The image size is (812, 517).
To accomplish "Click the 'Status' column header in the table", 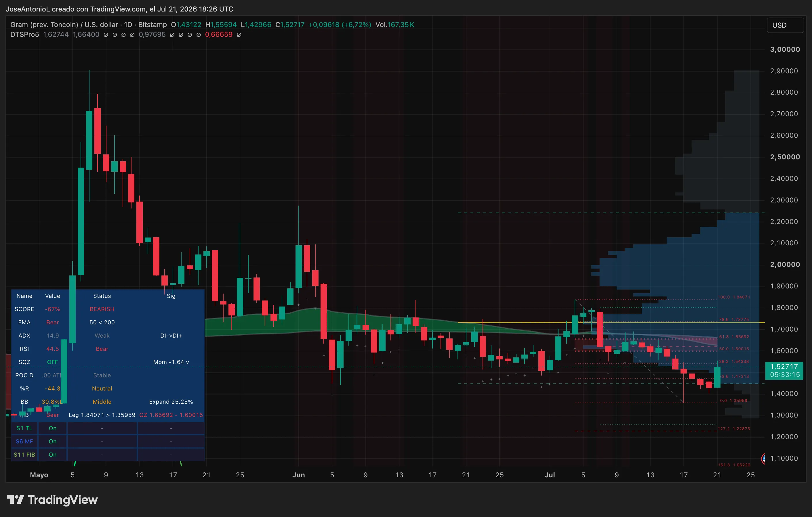I will [x=102, y=296].
